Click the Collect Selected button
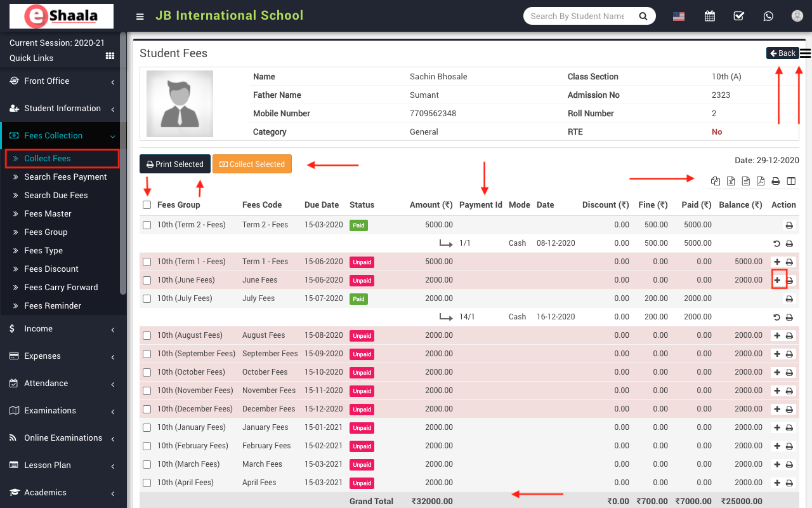This screenshot has height=508, width=812. pyautogui.click(x=252, y=164)
